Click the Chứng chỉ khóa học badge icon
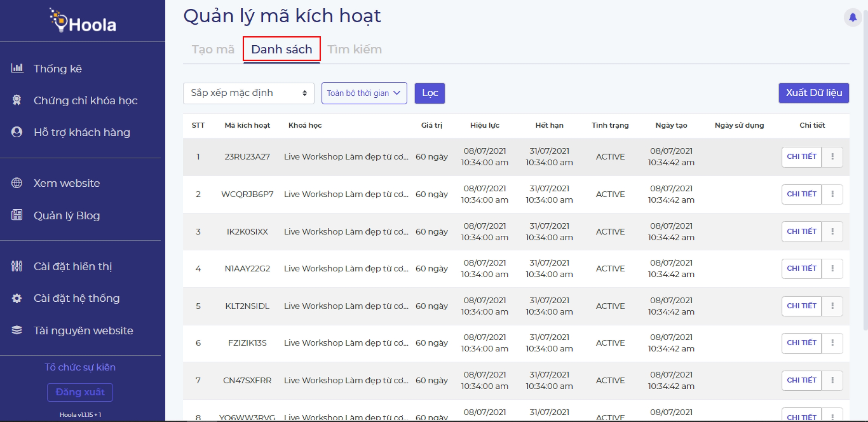Viewport: 868px width, 422px height. coord(17,100)
